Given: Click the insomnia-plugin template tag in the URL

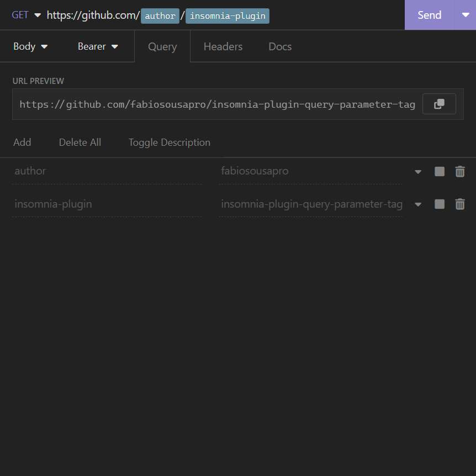Looking at the screenshot, I should [227, 15].
